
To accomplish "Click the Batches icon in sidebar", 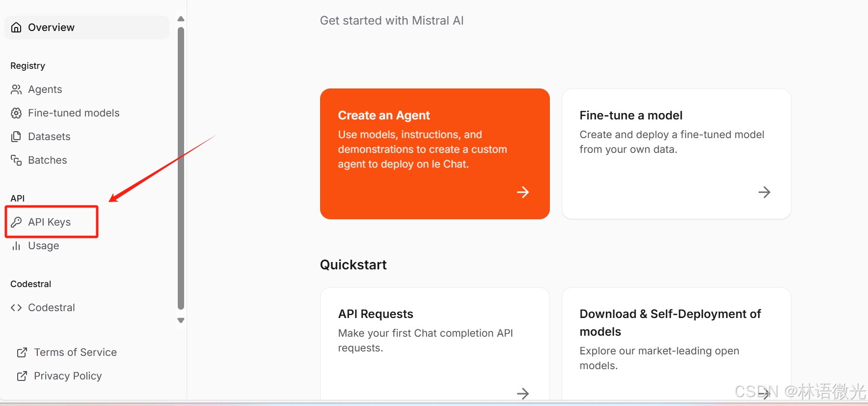I will coord(16,160).
